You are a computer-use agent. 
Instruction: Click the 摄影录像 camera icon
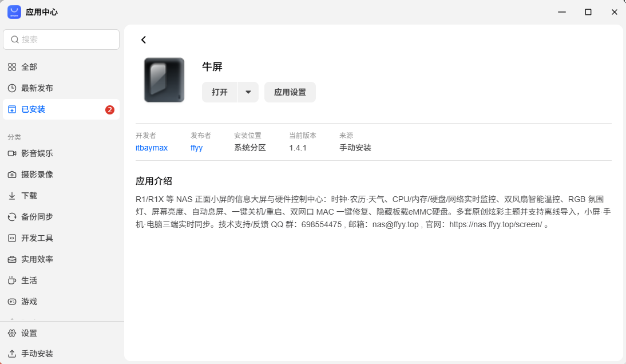(12, 175)
